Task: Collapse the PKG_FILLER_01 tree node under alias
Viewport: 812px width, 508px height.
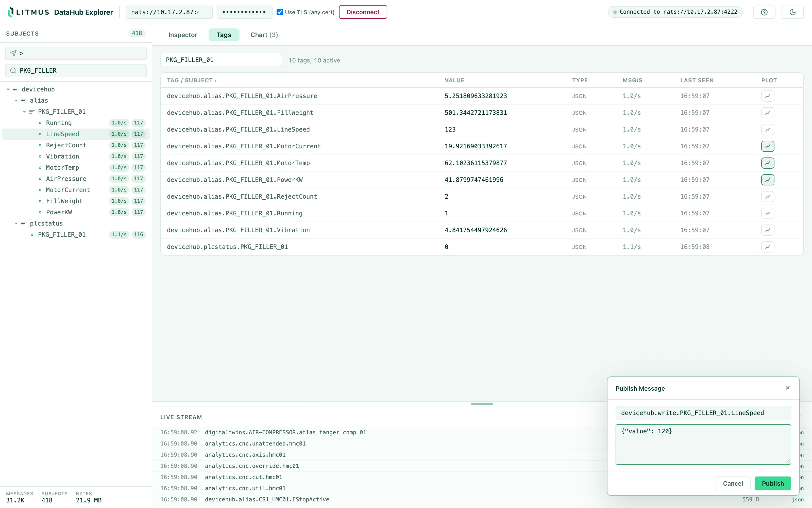Action: [x=24, y=112]
